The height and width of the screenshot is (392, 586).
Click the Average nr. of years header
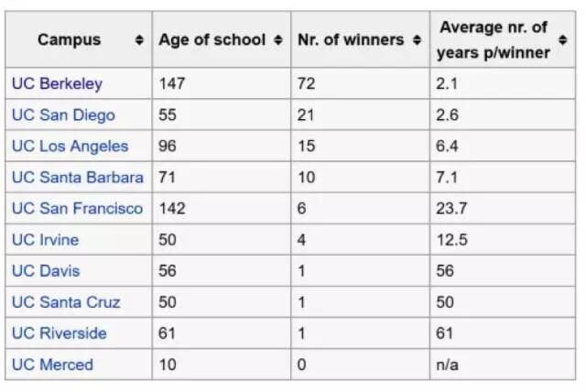(503, 39)
